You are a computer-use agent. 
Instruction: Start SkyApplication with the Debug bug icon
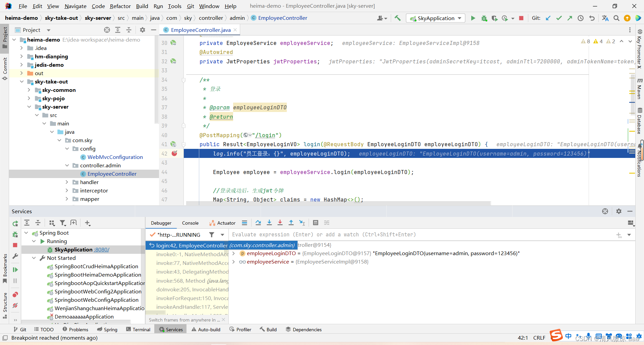484,18
